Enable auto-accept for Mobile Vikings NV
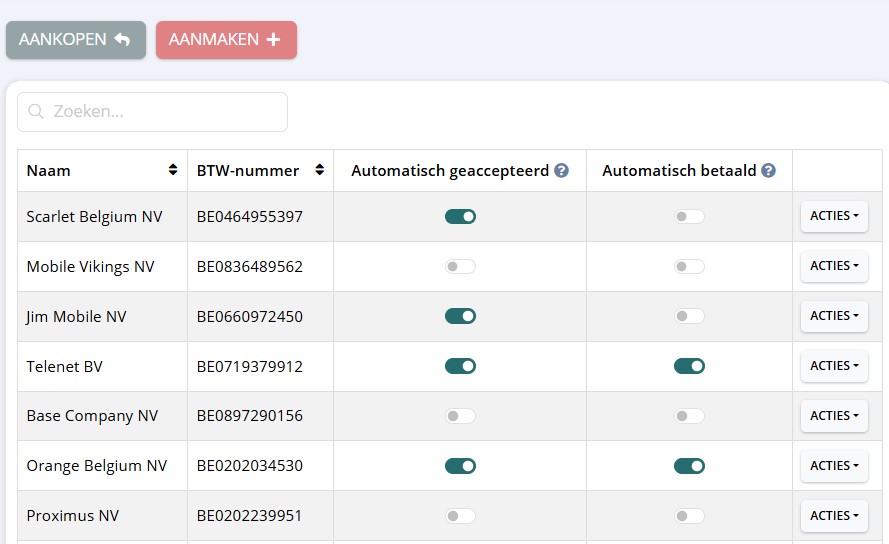Screen dimensions: 889x544 (x=460, y=266)
